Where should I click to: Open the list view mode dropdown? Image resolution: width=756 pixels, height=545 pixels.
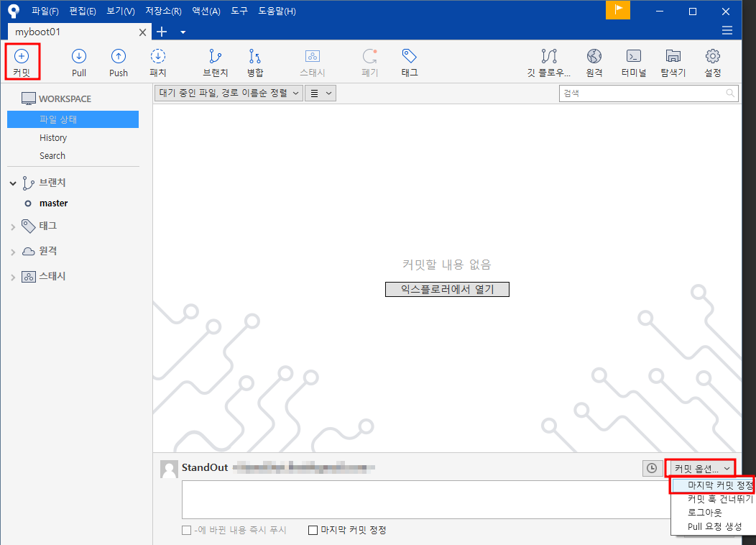click(320, 93)
